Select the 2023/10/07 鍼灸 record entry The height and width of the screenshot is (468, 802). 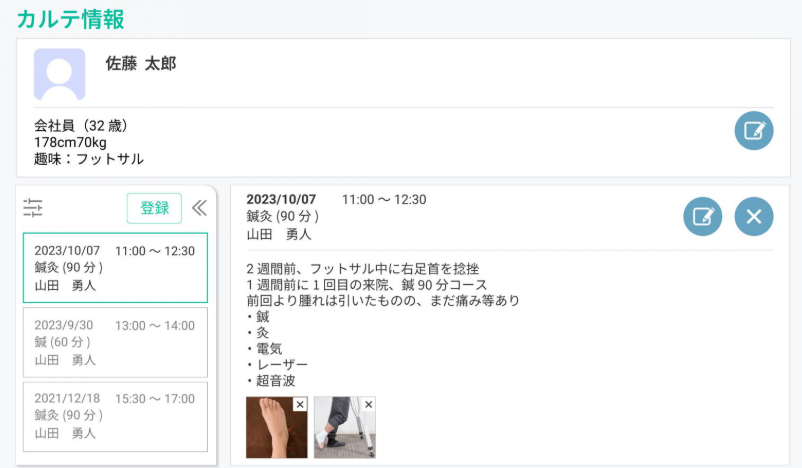pos(115,268)
